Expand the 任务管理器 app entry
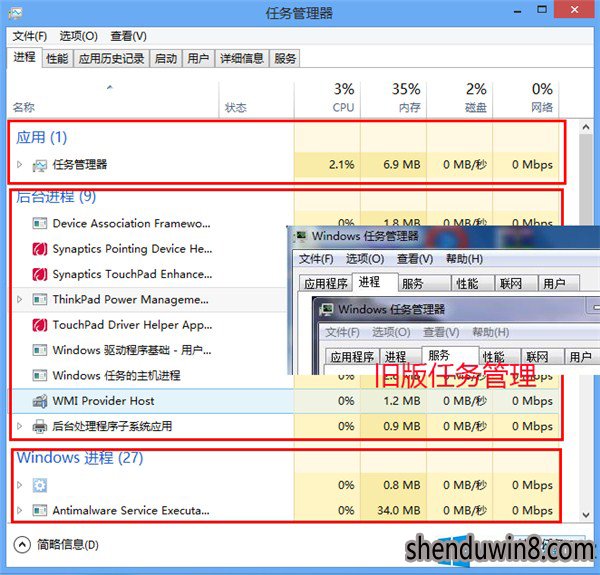 point(20,165)
